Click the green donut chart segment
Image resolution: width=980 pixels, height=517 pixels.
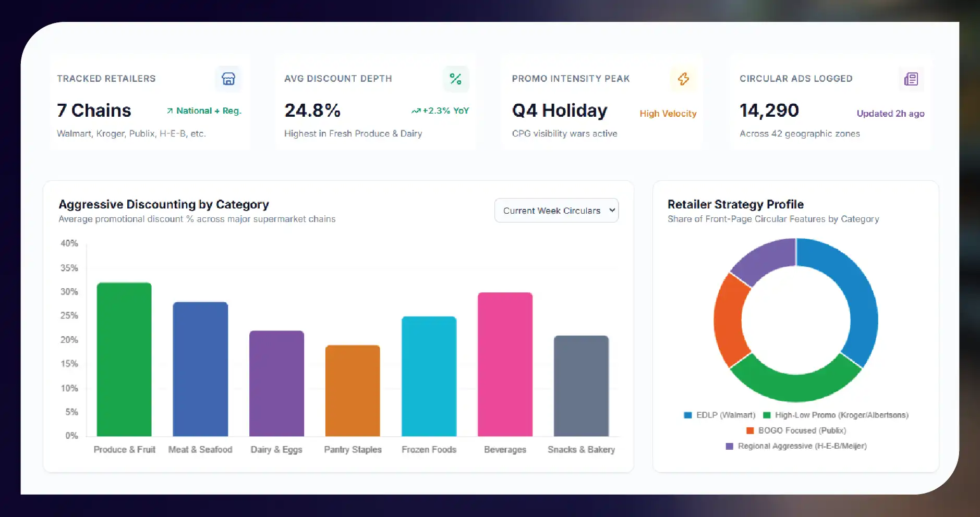(795, 388)
